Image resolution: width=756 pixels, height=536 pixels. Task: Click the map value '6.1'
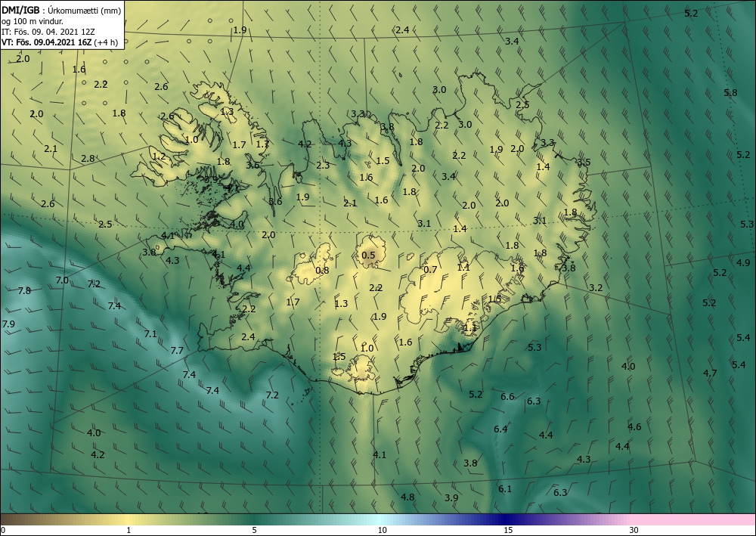pos(505,489)
